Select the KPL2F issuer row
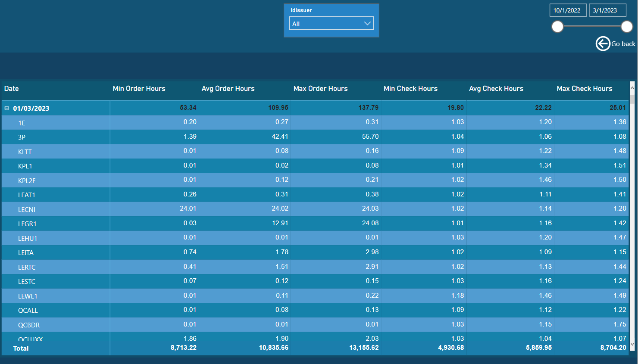Screen dimensions: 638x364 coord(315,180)
